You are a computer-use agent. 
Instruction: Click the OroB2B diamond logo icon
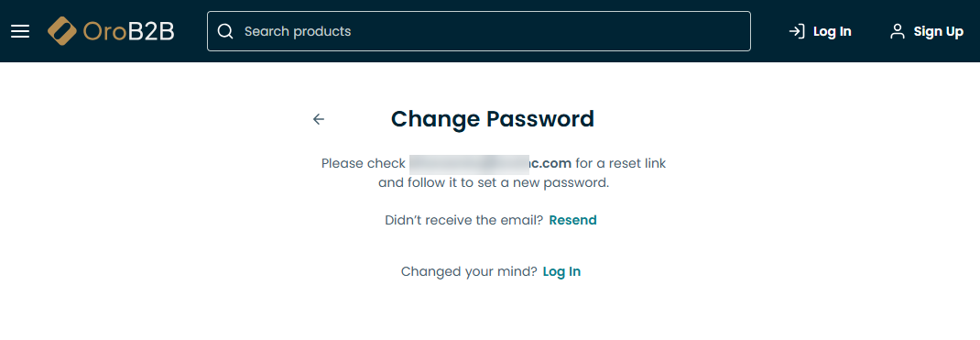(x=62, y=31)
